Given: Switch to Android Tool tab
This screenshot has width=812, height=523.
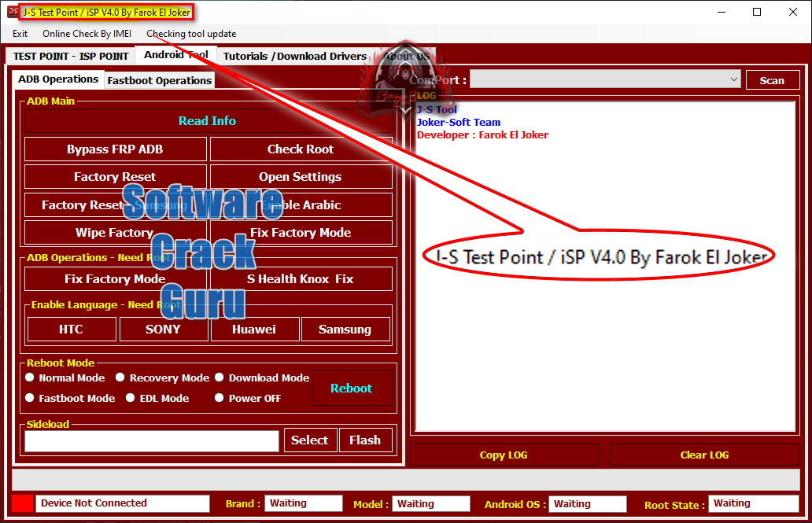Looking at the screenshot, I should click(x=176, y=54).
